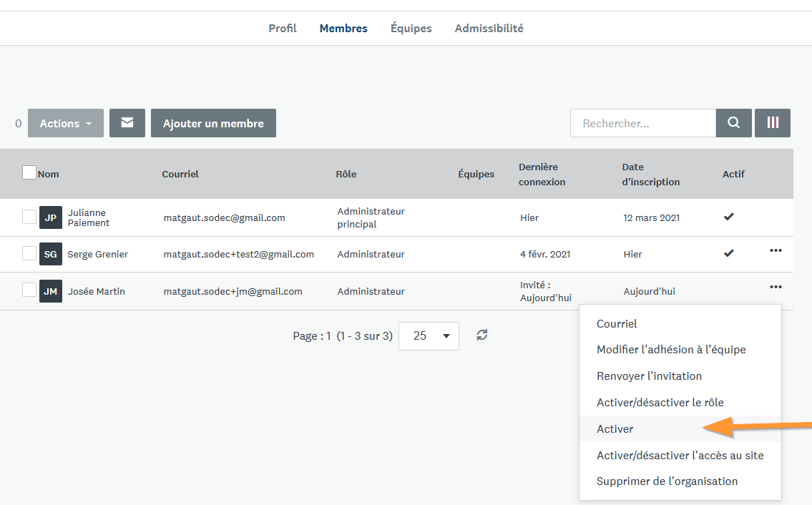Screen dimensions: 812x505
Task: Switch to the Équipes tab
Action: 411,29
